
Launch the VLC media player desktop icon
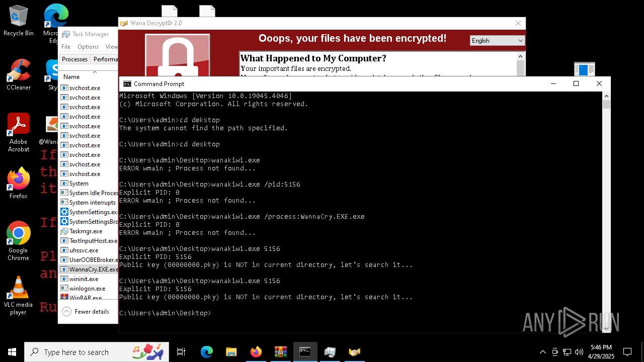pyautogui.click(x=18, y=296)
